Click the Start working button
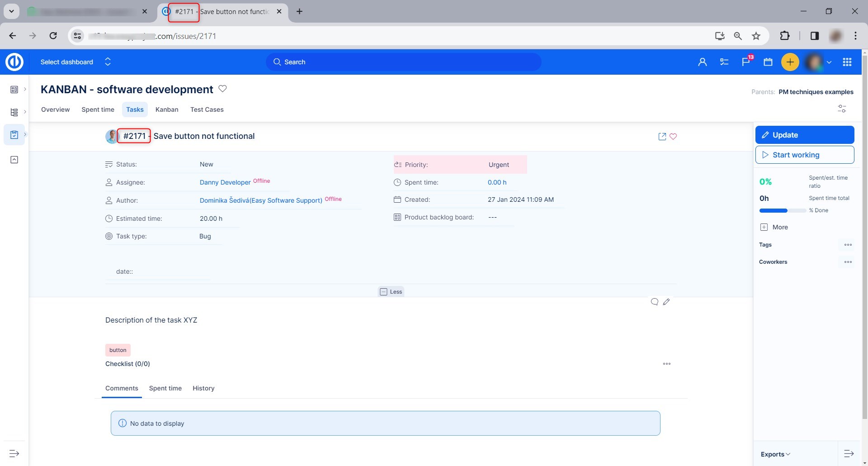 click(x=804, y=155)
